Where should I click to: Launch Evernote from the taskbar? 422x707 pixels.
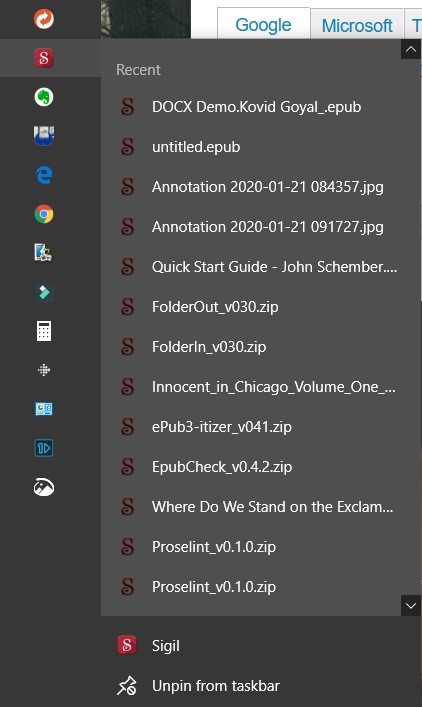pos(44,97)
